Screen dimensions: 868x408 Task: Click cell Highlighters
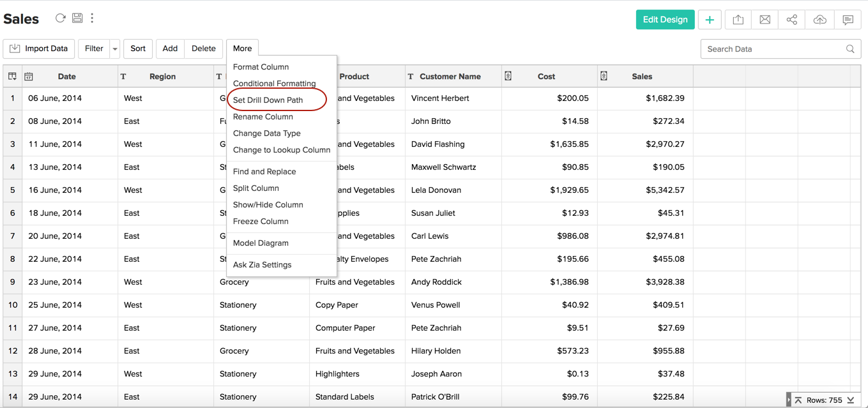358,374
